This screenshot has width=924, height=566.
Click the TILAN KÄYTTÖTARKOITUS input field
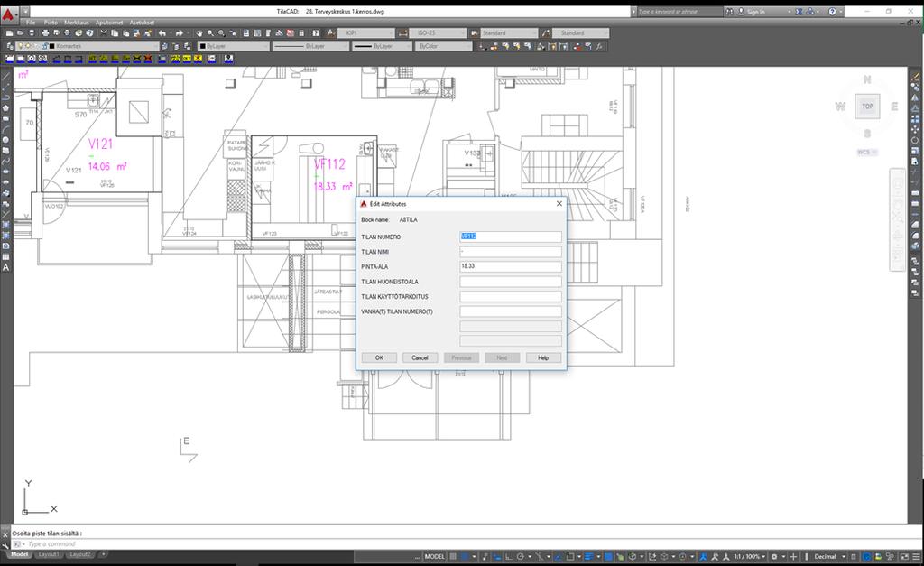tap(511, 297)
